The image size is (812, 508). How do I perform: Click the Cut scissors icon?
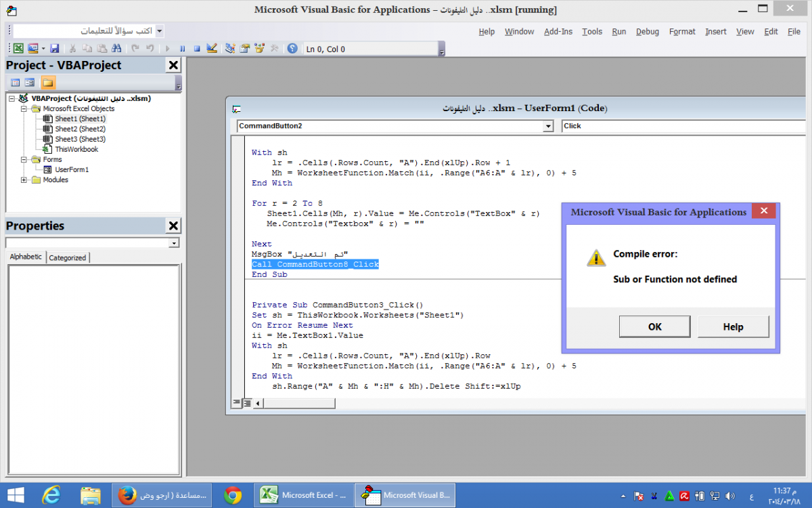click(72, 49)
